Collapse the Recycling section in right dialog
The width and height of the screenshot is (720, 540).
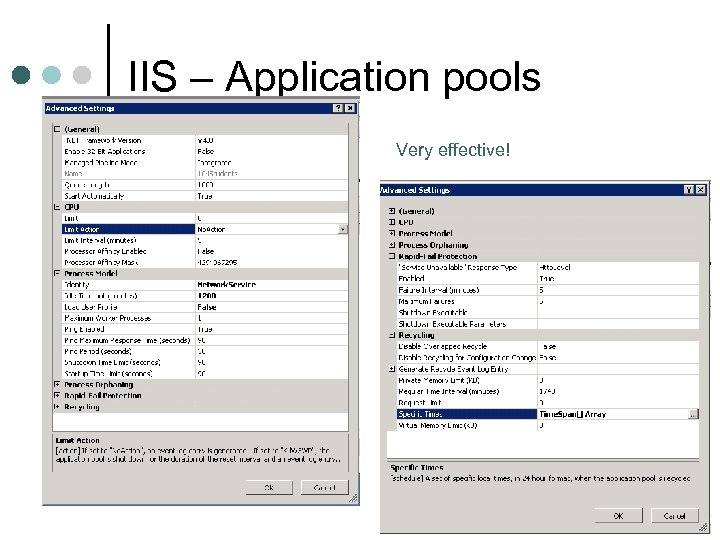[x=392, y=335]
